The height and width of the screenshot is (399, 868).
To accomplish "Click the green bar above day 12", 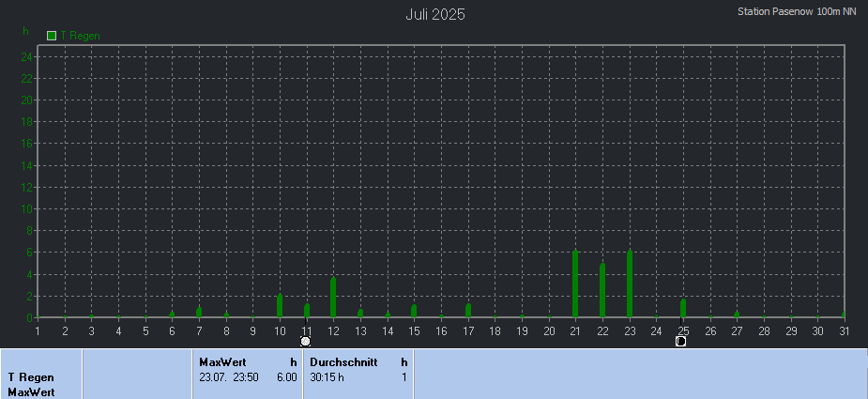I will pyautogui.click(x=333, y=297).
